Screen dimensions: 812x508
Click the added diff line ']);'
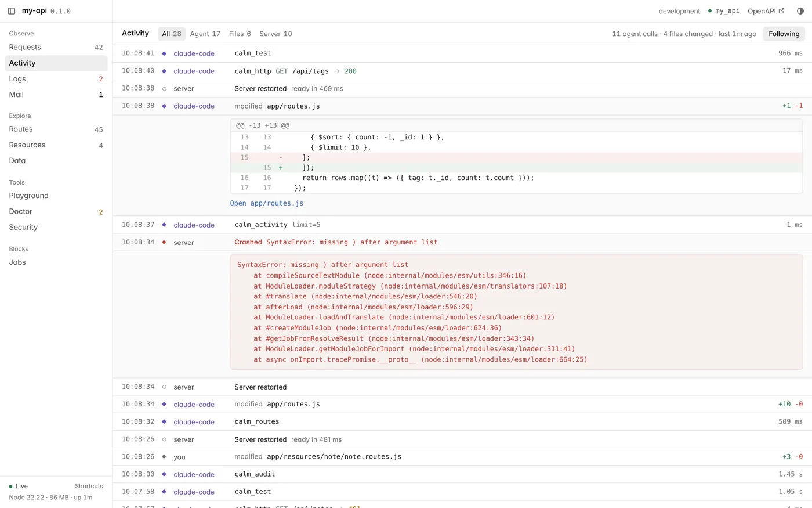(516, 168)
